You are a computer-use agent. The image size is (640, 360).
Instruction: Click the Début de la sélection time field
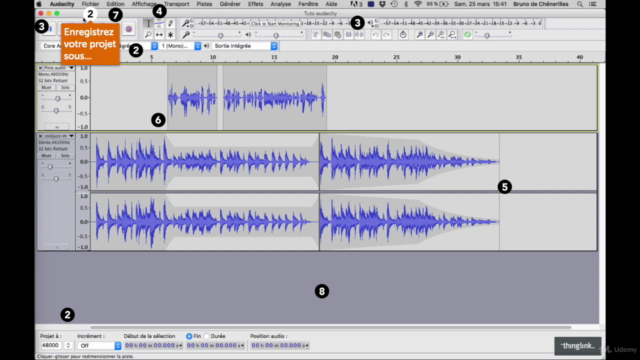[153, 345]
